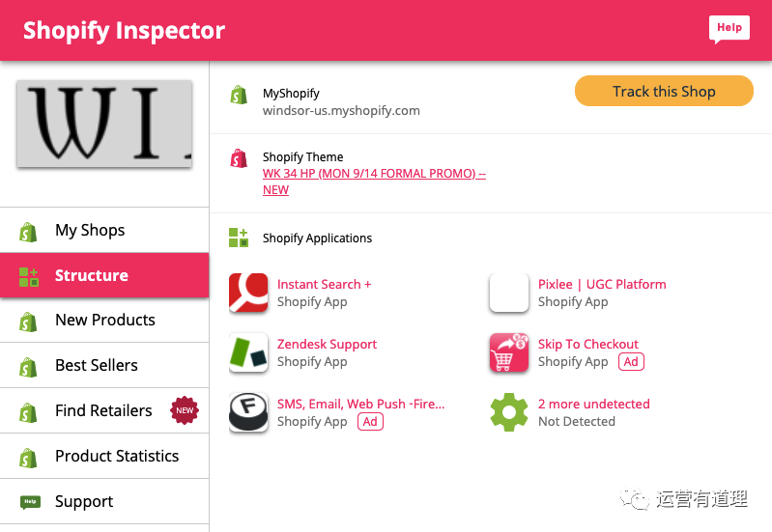Click the Help speech bubble icon
The image size is (772, 532).
coord(729,29)
